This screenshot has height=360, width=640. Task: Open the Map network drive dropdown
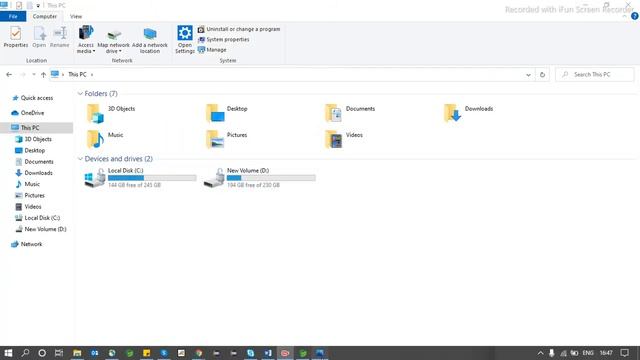click(113, 41)
